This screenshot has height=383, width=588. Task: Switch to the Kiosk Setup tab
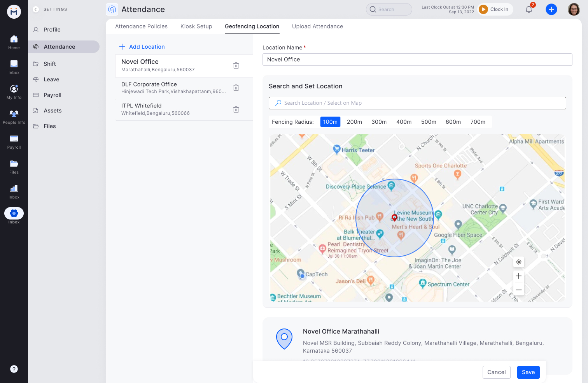pos(196,26)
